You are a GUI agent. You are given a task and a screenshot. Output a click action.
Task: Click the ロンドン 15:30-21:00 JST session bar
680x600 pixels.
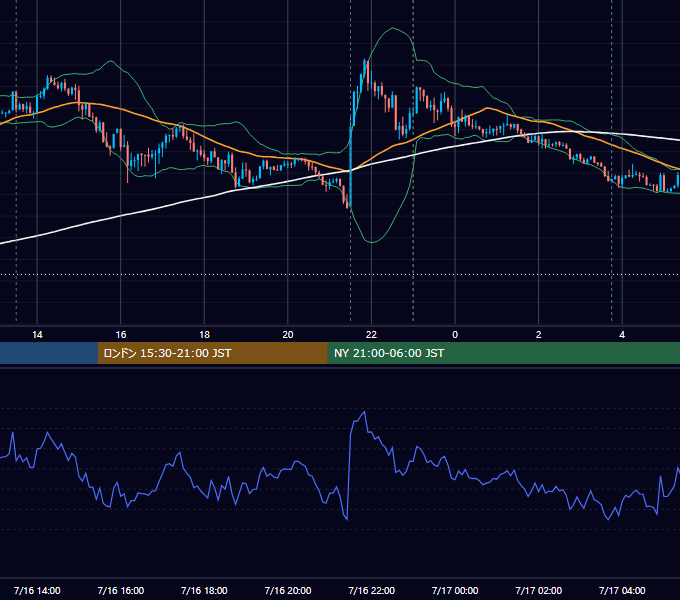tap(212, 353)
